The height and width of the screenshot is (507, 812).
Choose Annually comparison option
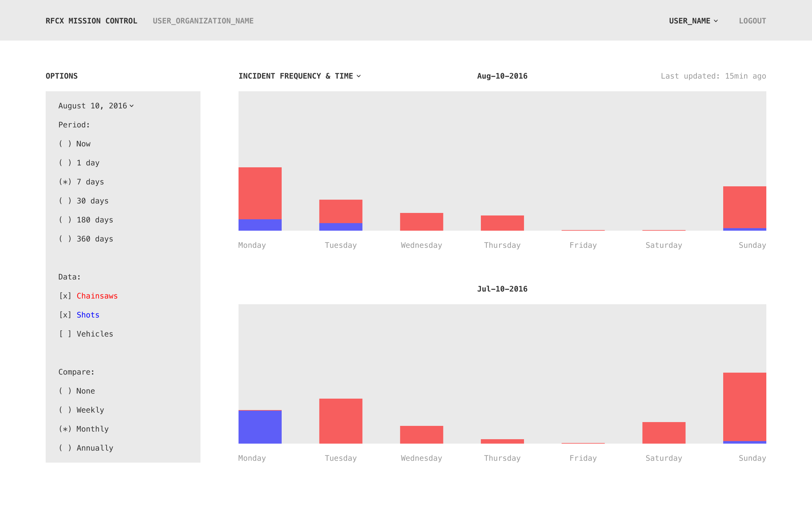[86, 448]
